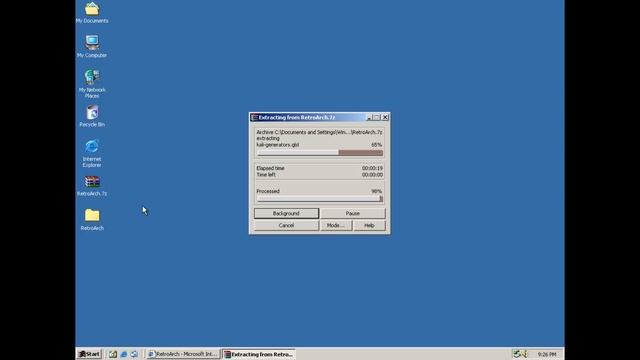Click the Time left value
640x360 pixels.
pos(372,175)
